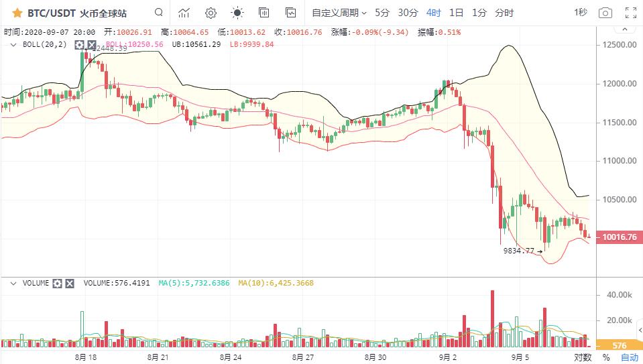Open the chart type selector icon
This screenshot has height=364, width=643.
click(184, 13)
